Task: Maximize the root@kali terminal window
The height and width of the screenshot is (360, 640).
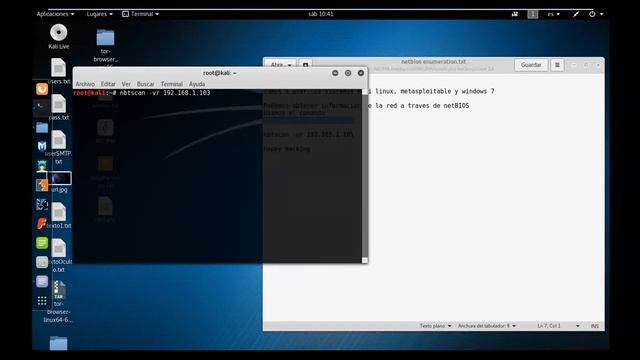Action: click(x=348, y=73)
